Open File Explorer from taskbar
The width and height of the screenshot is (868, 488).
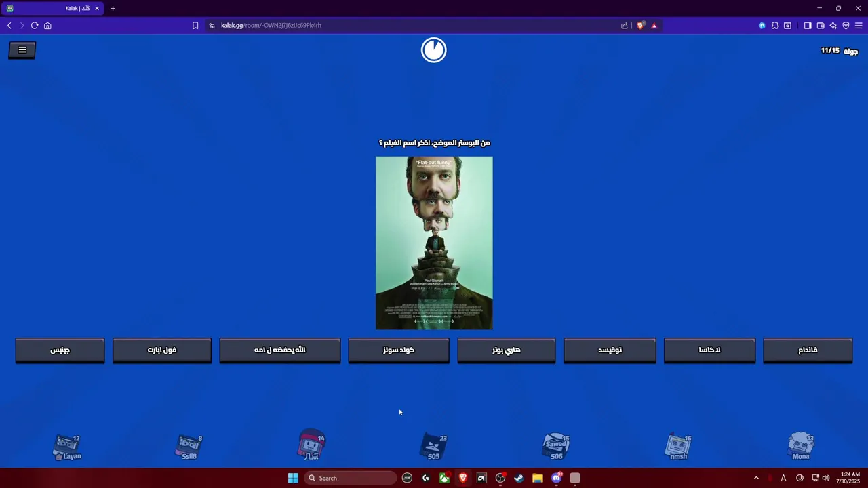(537, 478)
